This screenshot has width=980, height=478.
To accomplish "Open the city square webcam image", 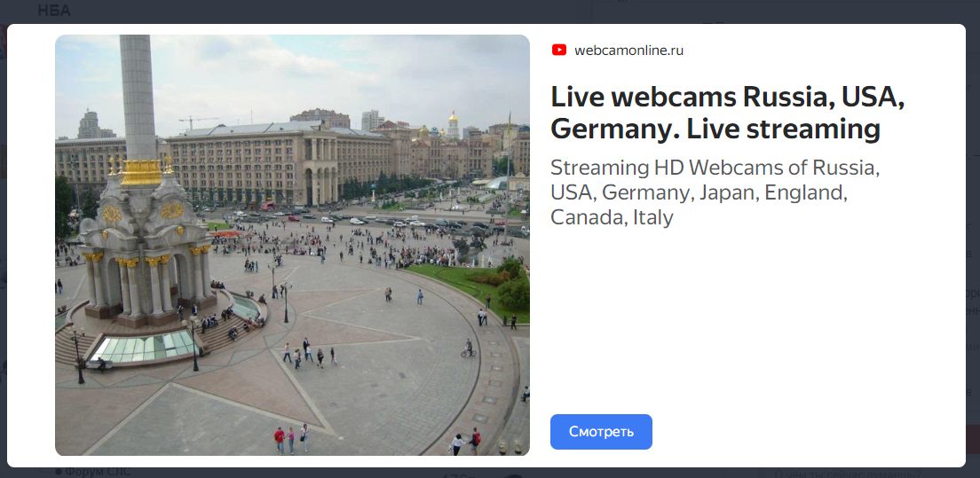I will pyautogui.click(x=293, y=246).
